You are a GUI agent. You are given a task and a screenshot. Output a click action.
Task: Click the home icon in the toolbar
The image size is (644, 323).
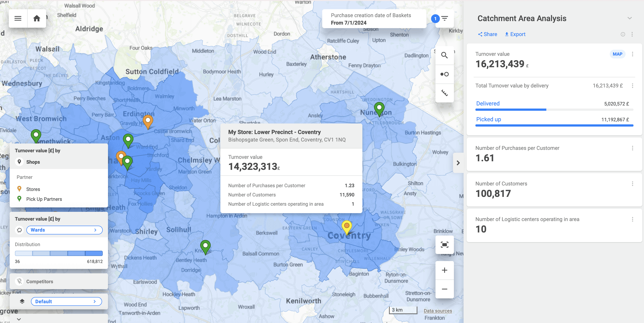coord(37,18)
